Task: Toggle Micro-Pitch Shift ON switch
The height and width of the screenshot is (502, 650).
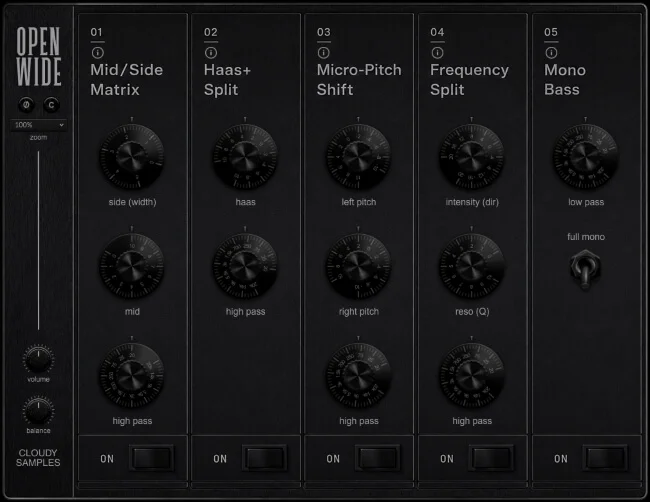Action: click(378, 458)
